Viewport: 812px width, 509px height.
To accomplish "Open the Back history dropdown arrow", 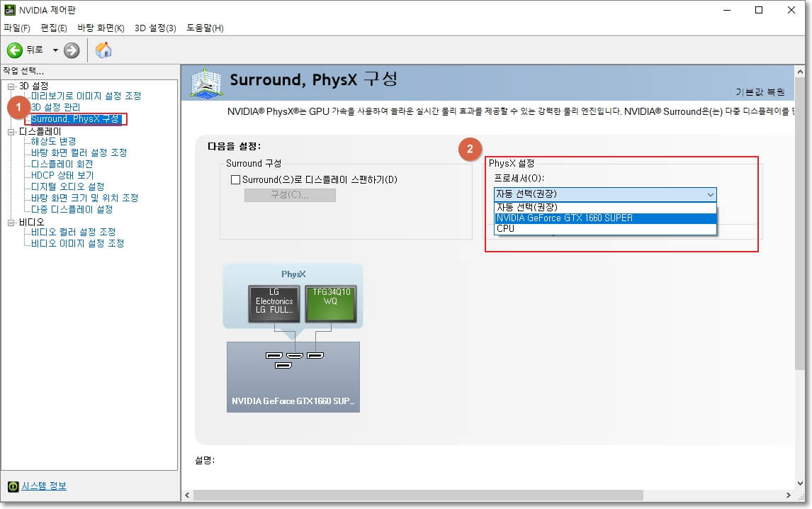I will point(55,50).
